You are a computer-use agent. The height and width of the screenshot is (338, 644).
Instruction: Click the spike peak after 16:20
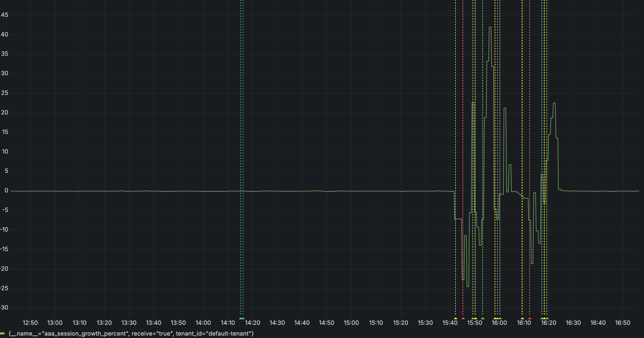(x=554, y=103)
